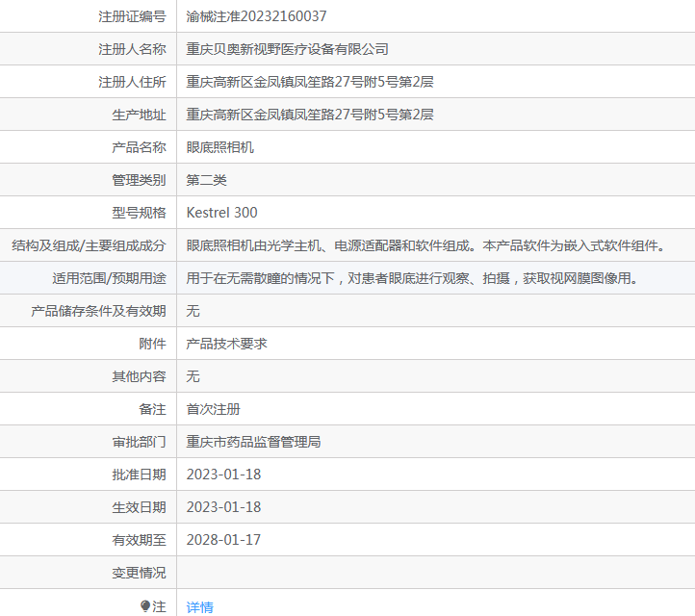Click the 生效日期 field label
Image resolution: width=695 pixels, height=616 pixels.
click(139, 507)
